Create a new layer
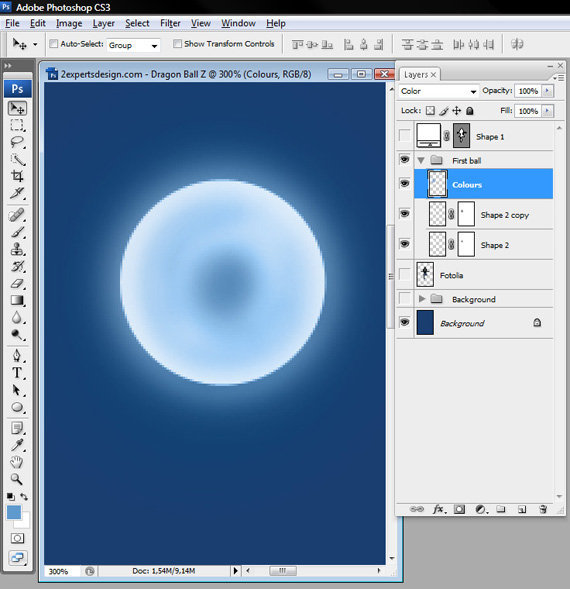This screenshot has height=589, width=570. point(522,509)
